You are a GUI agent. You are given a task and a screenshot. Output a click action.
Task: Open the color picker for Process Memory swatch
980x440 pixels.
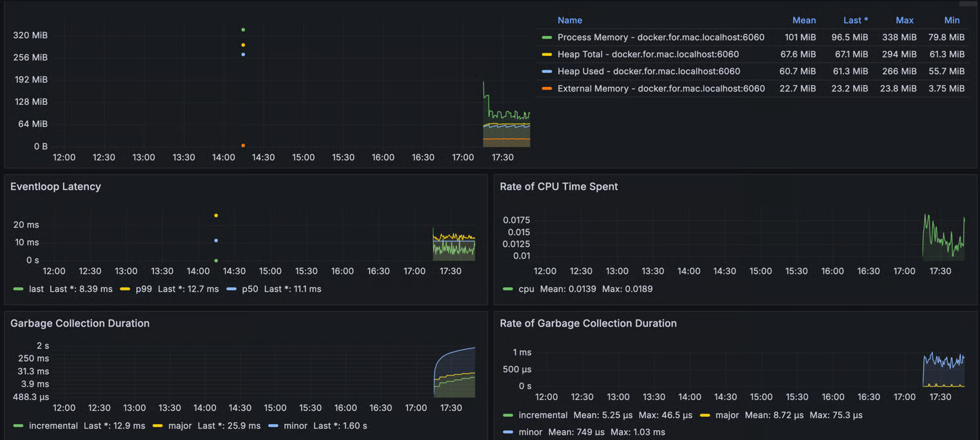[547, 37]
